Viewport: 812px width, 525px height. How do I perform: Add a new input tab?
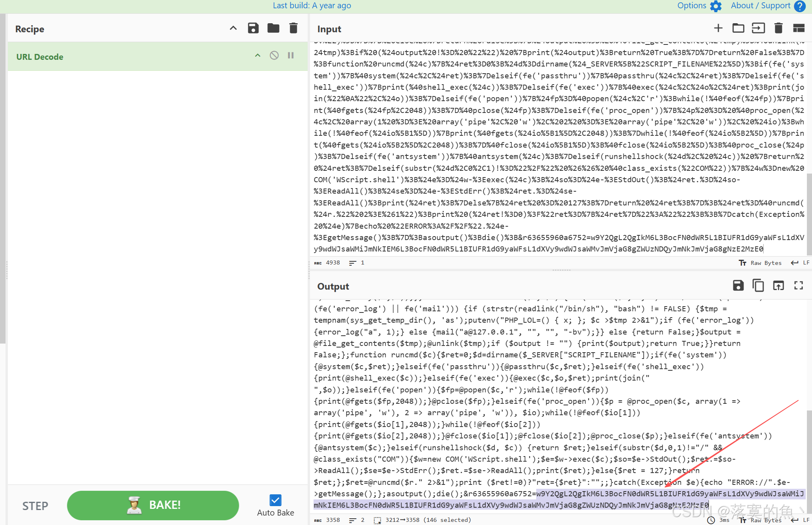[718, 28]
